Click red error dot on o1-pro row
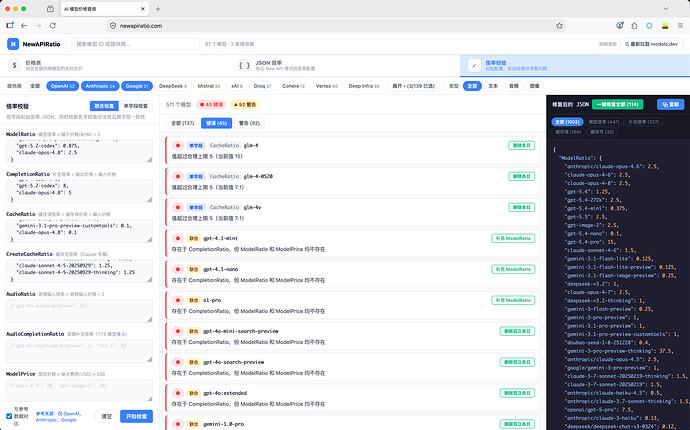Screen dimensions: 690x430 [x=178, y=300]
